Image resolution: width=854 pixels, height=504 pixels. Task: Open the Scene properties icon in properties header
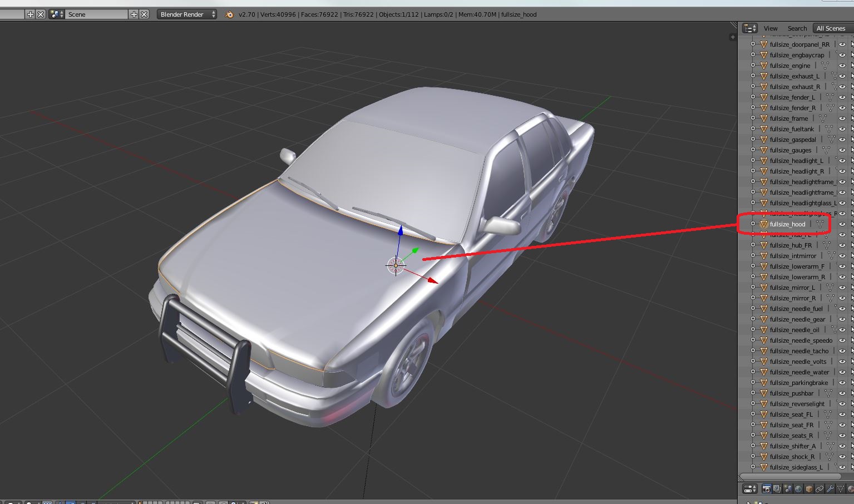[788, 489]
